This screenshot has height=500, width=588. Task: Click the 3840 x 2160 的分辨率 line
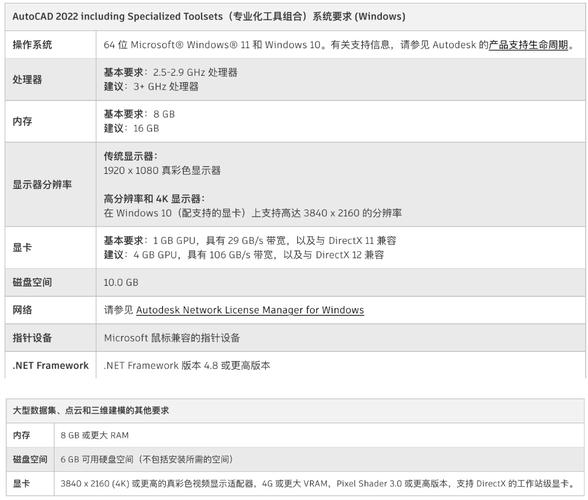point(253,213)
